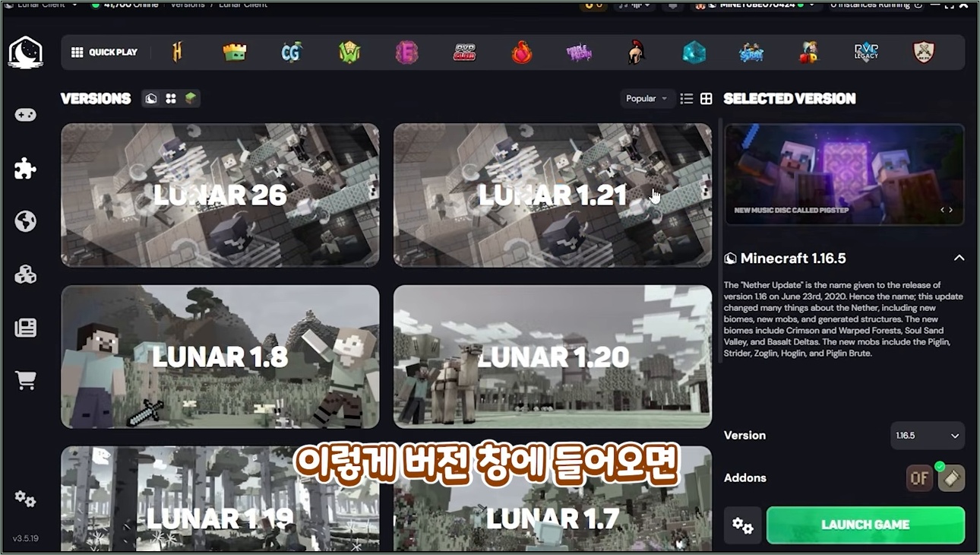Select the CG server icon
Viewport: 980px width, 555px height.
(x=292, y=52)
